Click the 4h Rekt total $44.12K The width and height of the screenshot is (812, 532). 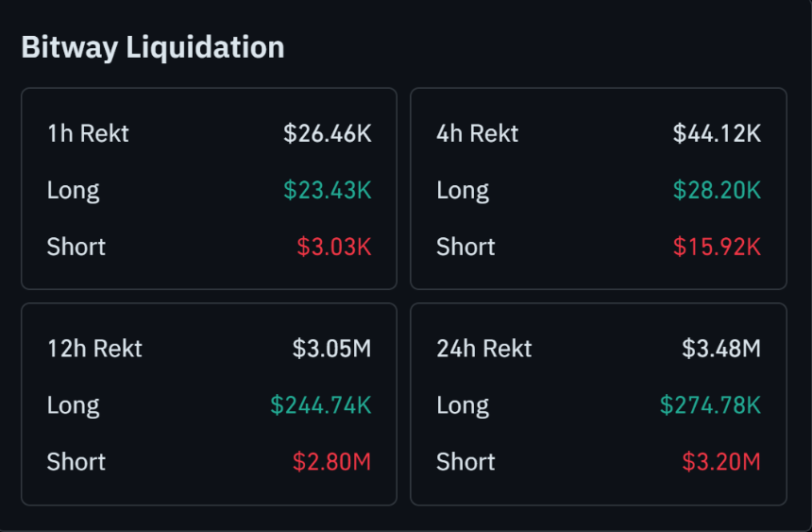tap(717, 134)
